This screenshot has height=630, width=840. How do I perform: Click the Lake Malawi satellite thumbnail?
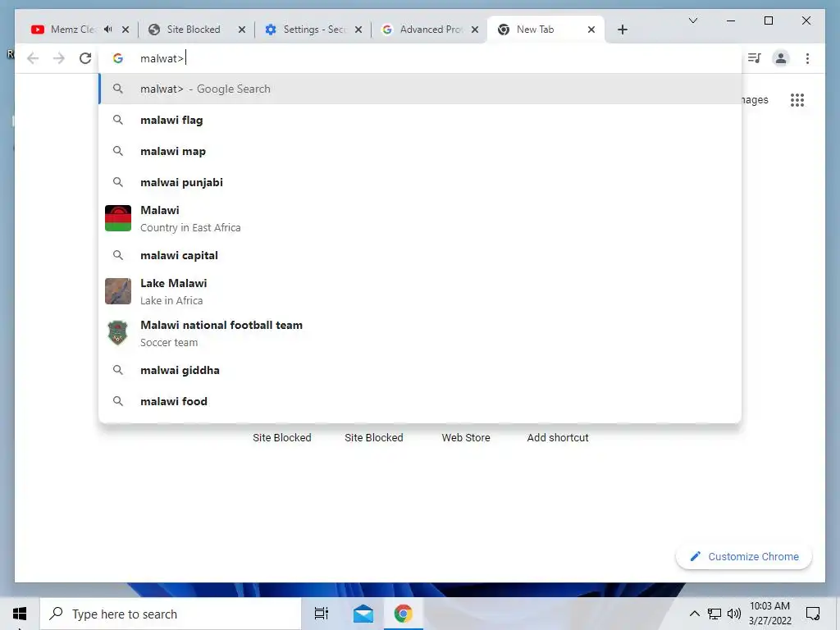tap(118, 291)
